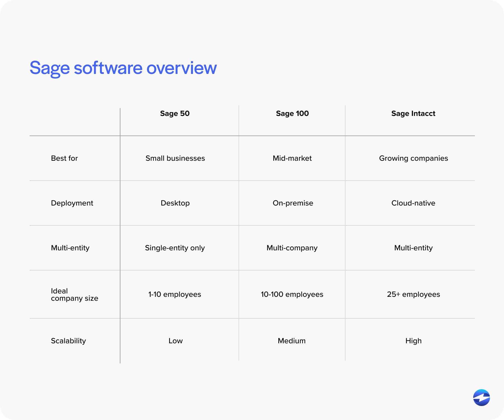Select the 'Best for' row label
Image resolution: width=504 pixels, height=420 pixels.
pyautogui.click(x=64, y=158)
